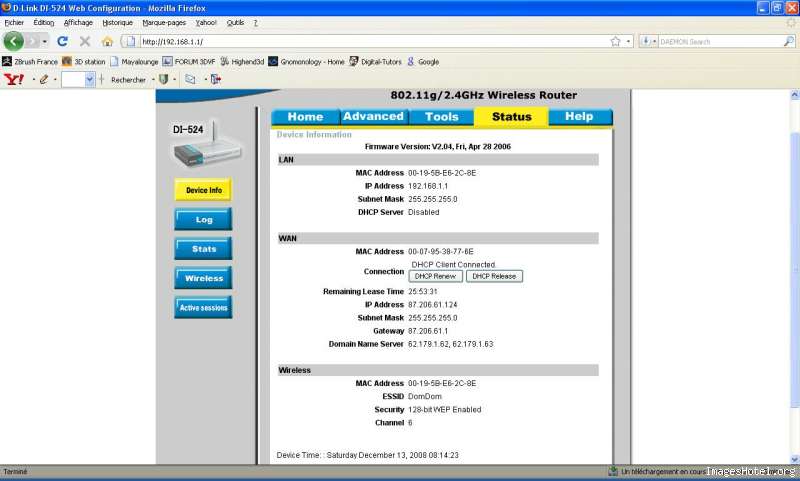
Task: Open the Wireless status page button
Action: tap(203, 278)
